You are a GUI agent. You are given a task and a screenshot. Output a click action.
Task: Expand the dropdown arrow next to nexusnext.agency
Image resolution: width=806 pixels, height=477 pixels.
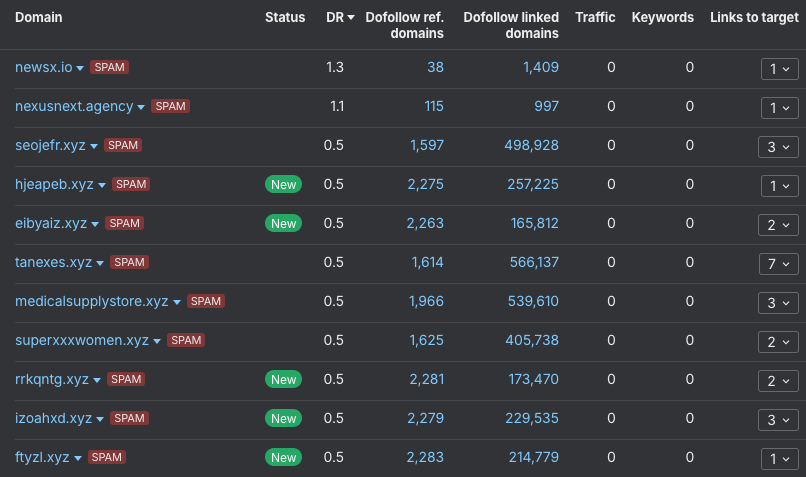(141, 107)
